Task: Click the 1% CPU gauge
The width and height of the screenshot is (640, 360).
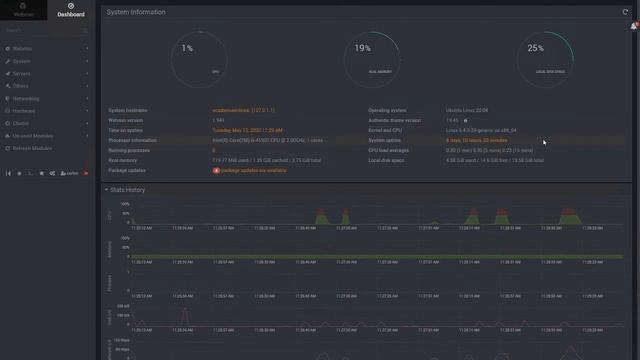Action: pos(199,59)
